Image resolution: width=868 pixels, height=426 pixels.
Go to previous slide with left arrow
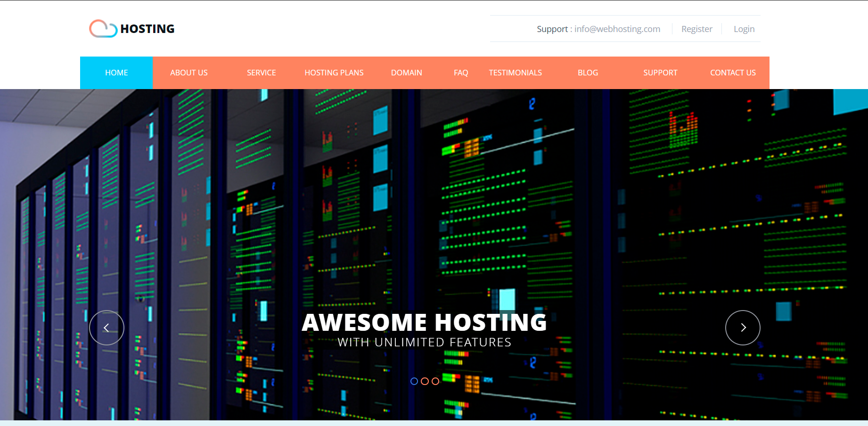pyautogui.click(x=106, y=328)
